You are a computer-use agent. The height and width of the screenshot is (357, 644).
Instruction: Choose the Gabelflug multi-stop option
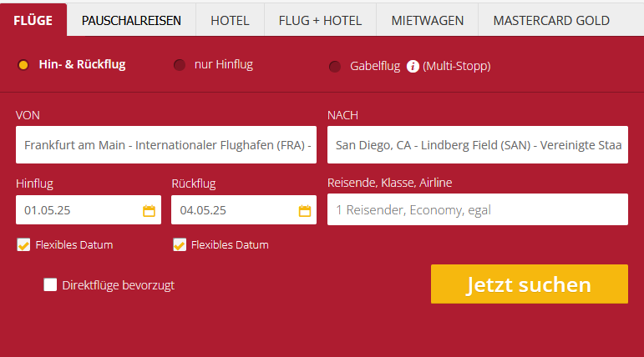point(335,66)
